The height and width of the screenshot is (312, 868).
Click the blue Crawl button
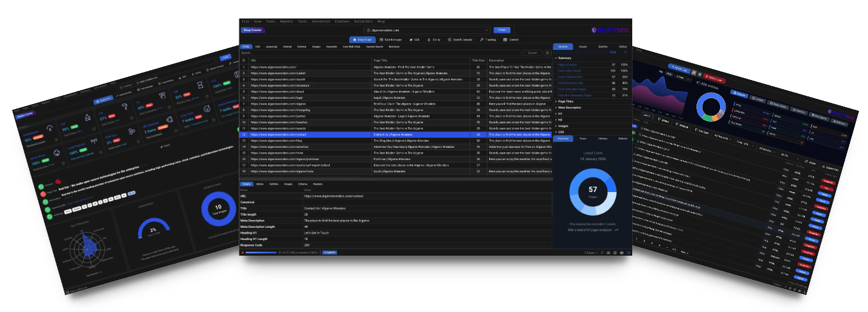point(501,30)
